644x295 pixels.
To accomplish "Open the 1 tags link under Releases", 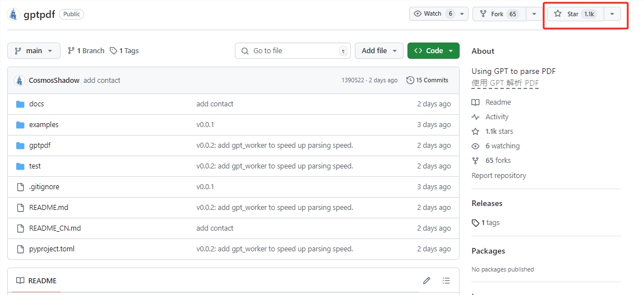I will 485,223.
